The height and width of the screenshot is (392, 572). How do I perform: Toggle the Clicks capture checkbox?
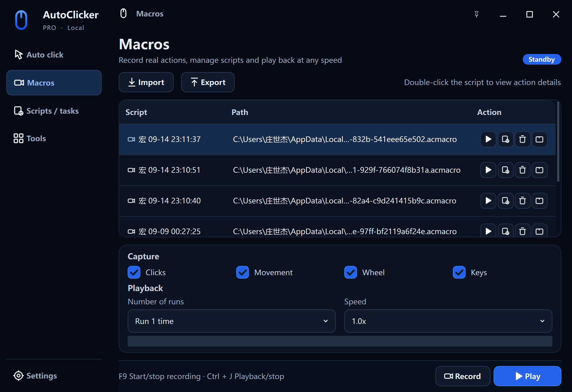point(134,272)
